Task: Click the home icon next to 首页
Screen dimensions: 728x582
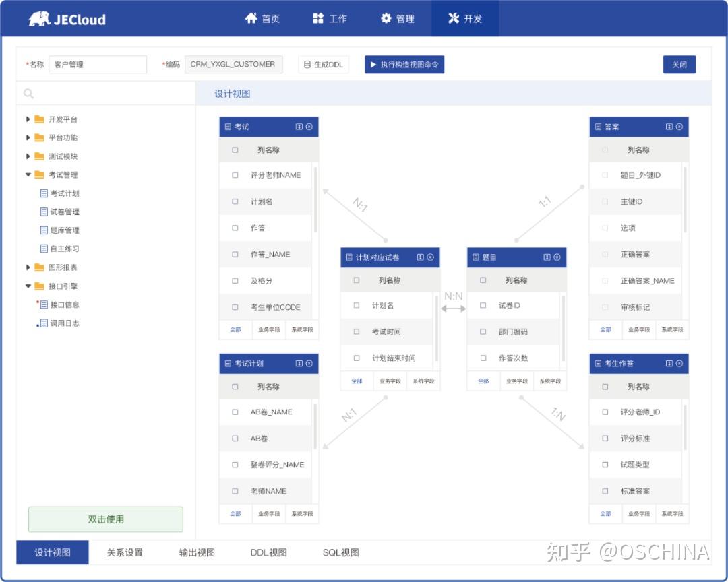Action: pyautogui.click(x=253, y=18)
